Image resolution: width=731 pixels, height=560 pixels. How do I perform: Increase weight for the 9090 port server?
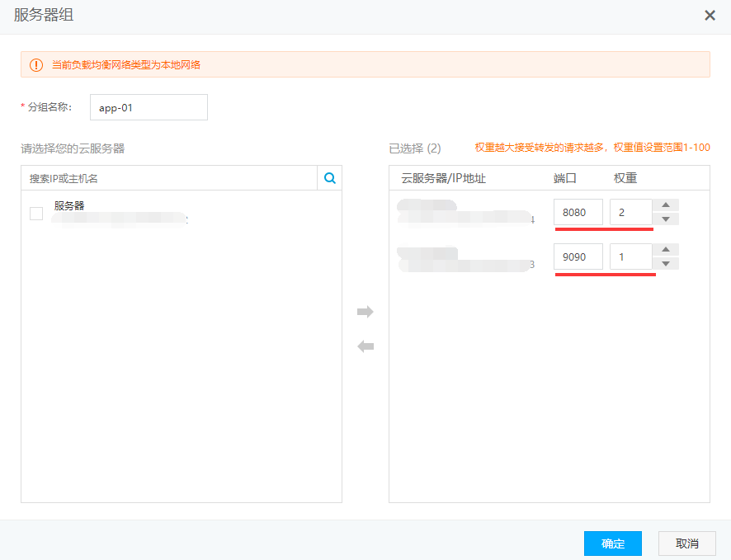[665, 250]
